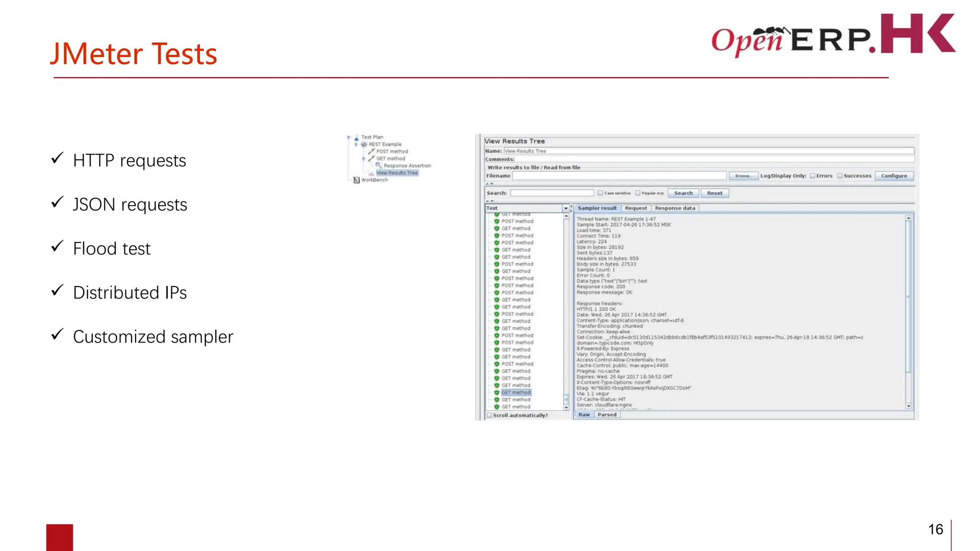Screen dimensions: 980x551
Task: Click the POST method sampler icon in test plan tree
Action: [371, 151]
